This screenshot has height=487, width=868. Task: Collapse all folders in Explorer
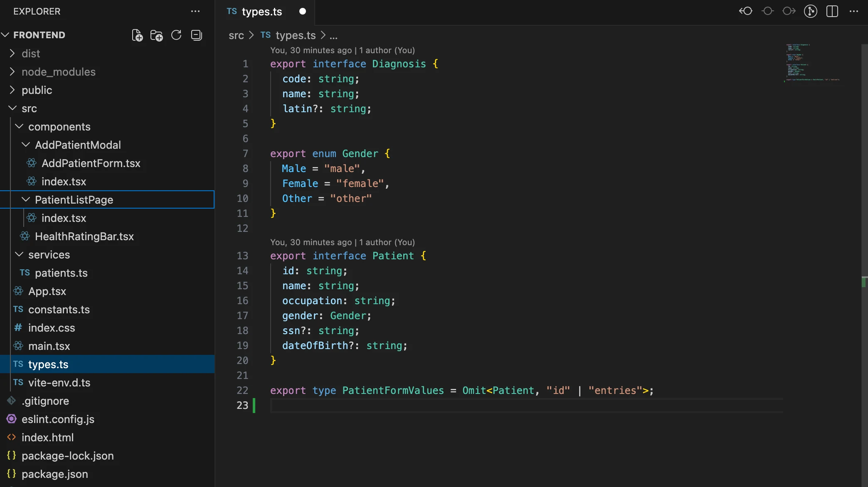(x=196, y=35)
